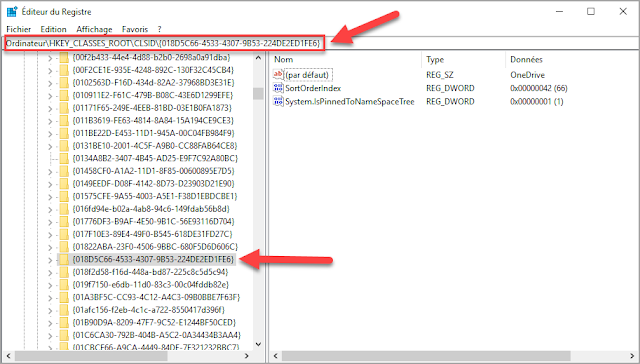Open the Fichier menu
The width and height of the screenshot is (640, 364).
point(18,29)
